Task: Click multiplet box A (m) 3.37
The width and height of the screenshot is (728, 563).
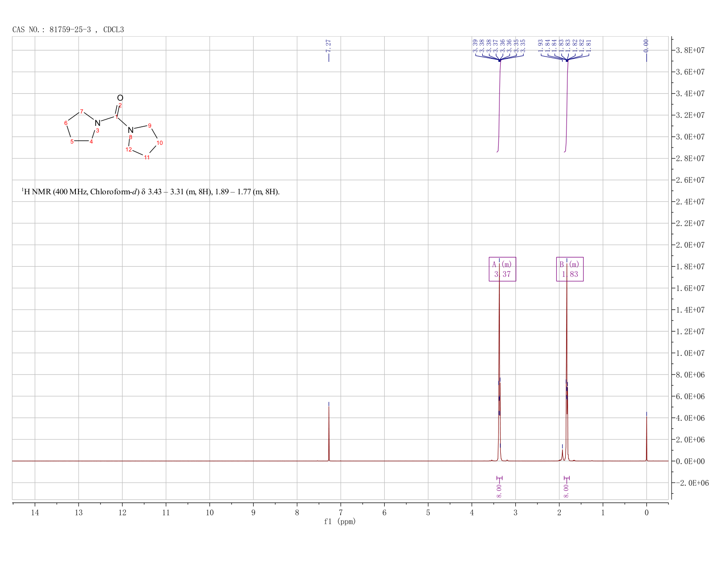Action: tap(502, 269)
